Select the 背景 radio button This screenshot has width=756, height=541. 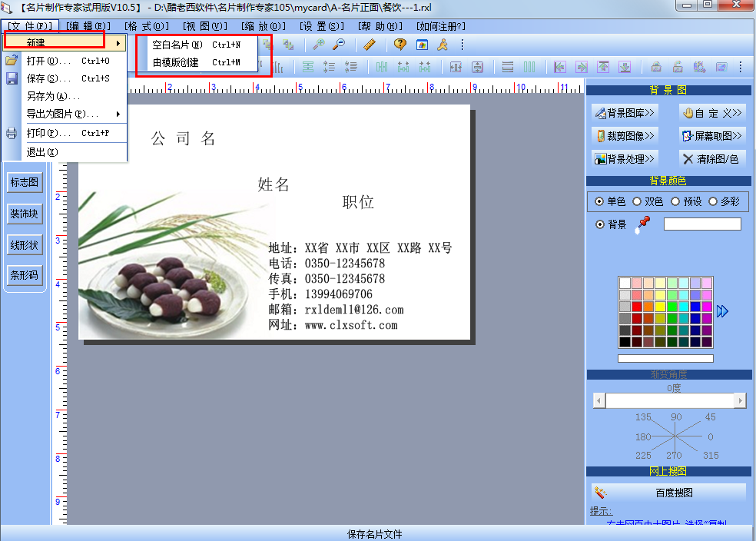[600, 224]
